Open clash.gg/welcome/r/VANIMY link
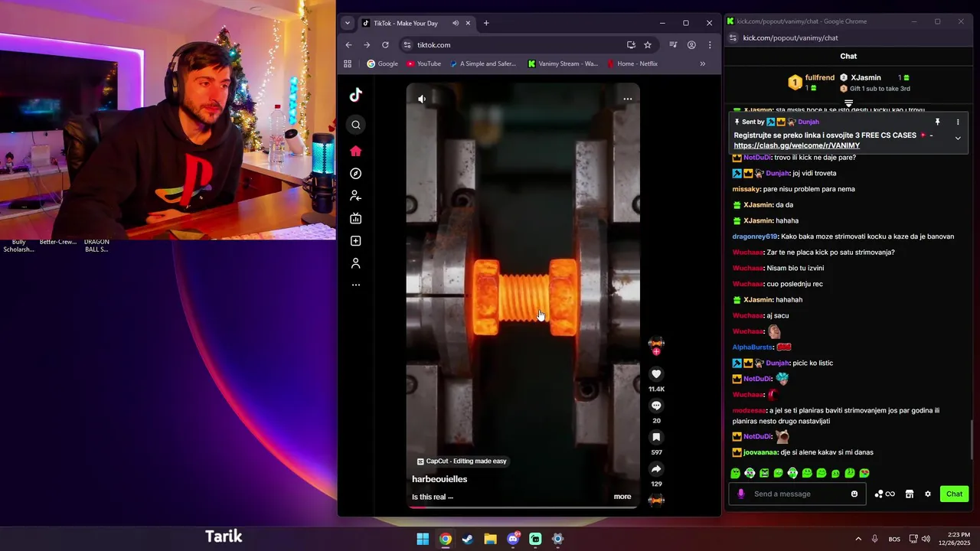The image size is (980, 551). [x=797, y=145]
